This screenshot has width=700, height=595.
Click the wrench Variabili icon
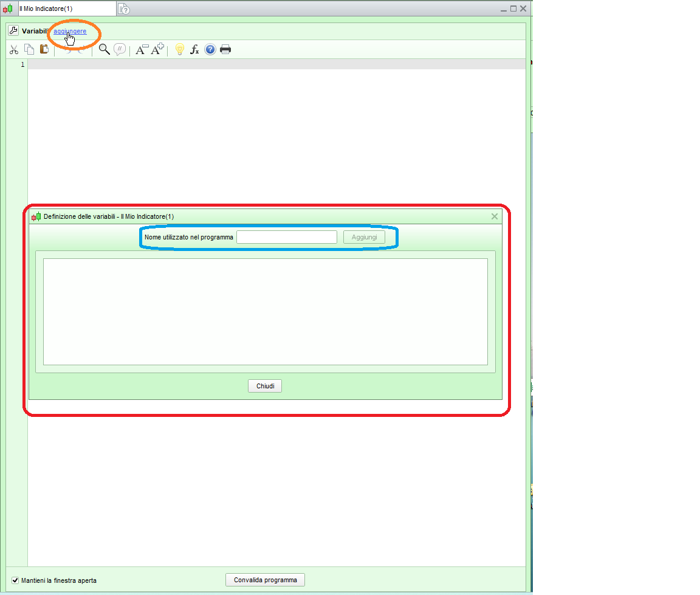(x=13, y=31)
